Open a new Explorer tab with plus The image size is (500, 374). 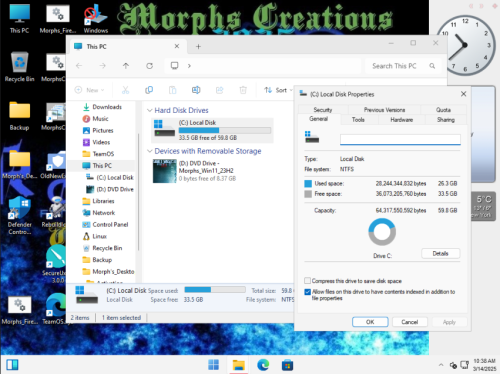198,46
